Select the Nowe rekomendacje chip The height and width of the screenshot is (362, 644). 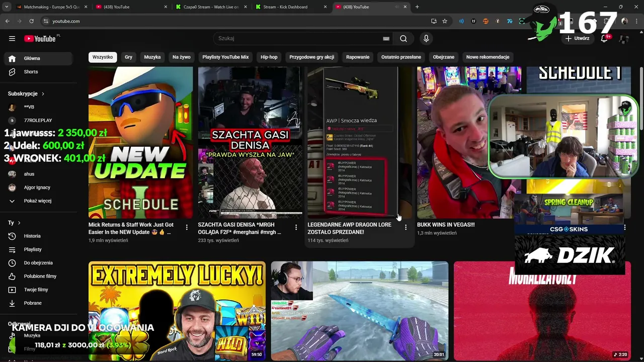pos(488,57)
